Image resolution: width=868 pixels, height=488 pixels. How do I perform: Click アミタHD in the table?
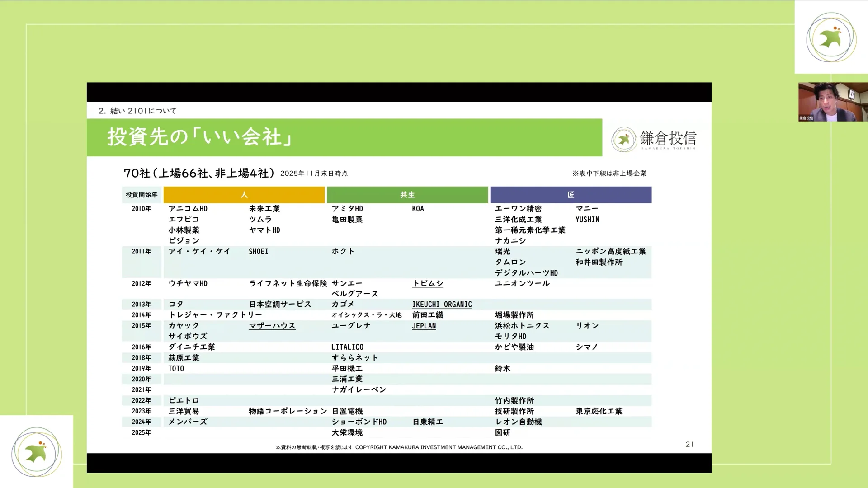(x=347, y=209)
